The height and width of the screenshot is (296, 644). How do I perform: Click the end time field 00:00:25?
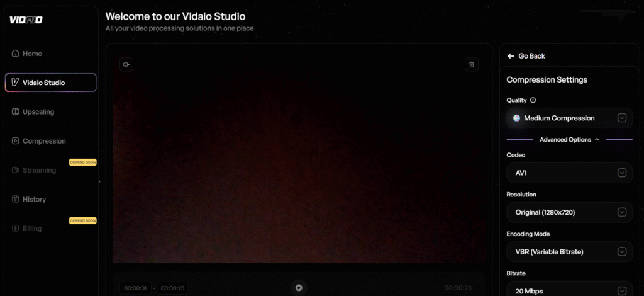coord(172,288)
